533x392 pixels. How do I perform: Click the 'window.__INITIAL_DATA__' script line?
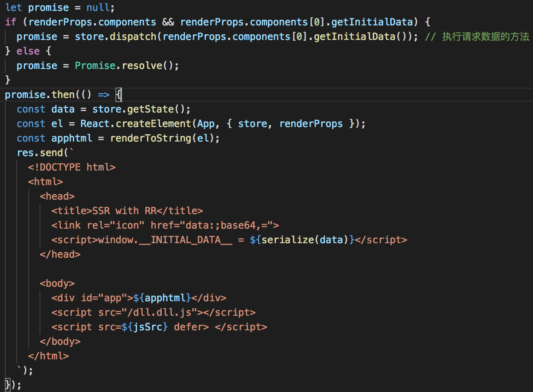coord(229,240)
